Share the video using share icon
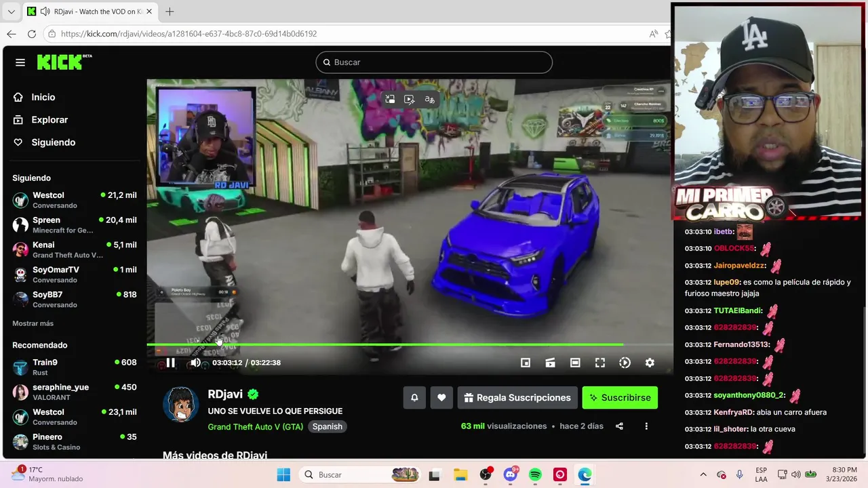 619,426
